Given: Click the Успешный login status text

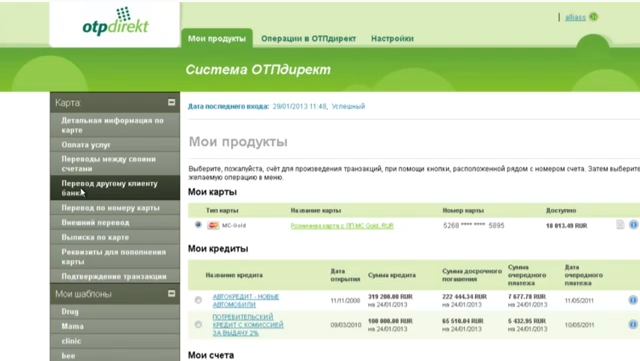Looking at the screenshot, I should [348, 106].
